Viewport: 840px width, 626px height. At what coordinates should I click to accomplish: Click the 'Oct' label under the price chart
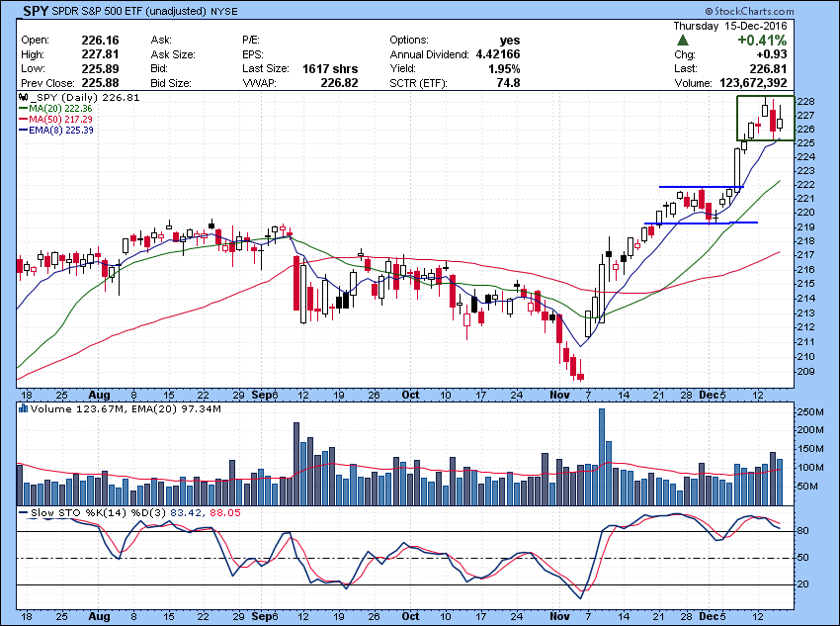[x=410, y=395]
